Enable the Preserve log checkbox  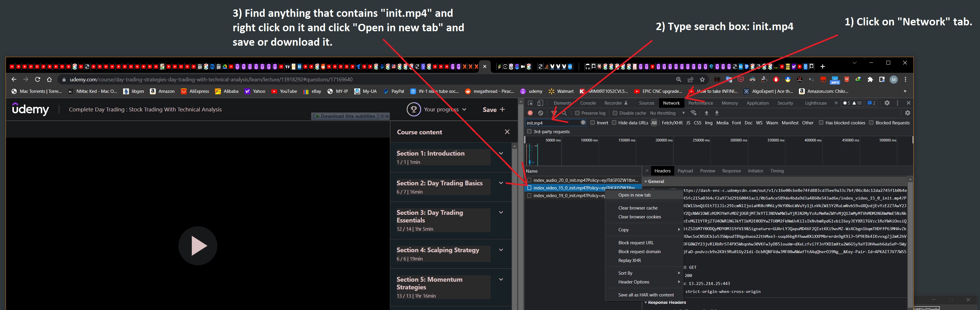pos(577,113)
